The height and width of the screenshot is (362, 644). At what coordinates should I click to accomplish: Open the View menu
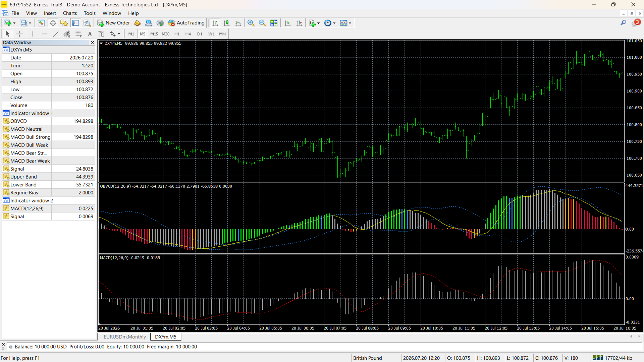(31, 13)
